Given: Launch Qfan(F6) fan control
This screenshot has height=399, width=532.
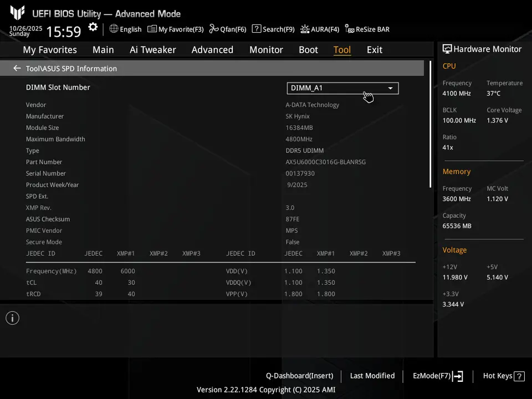Looking at the screenshot, I should click(x=228, y=29).
